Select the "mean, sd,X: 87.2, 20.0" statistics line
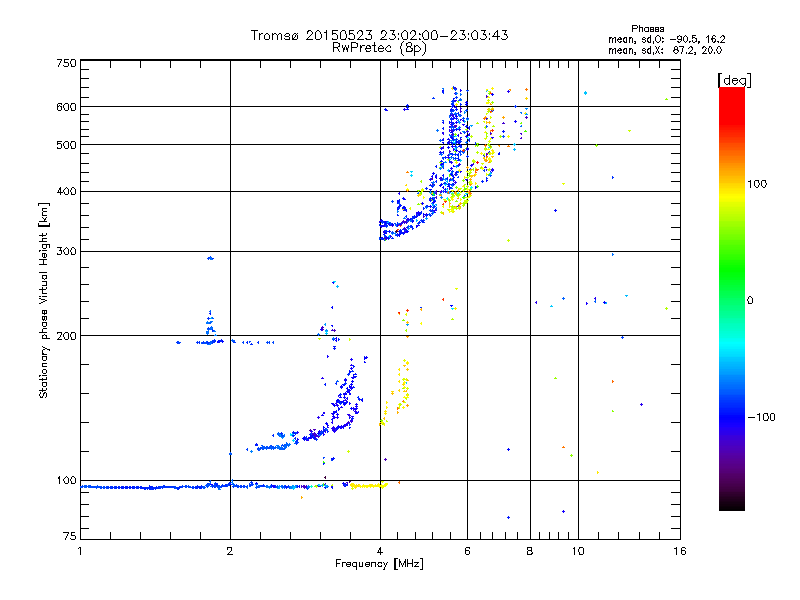 [x=665, y=50]
